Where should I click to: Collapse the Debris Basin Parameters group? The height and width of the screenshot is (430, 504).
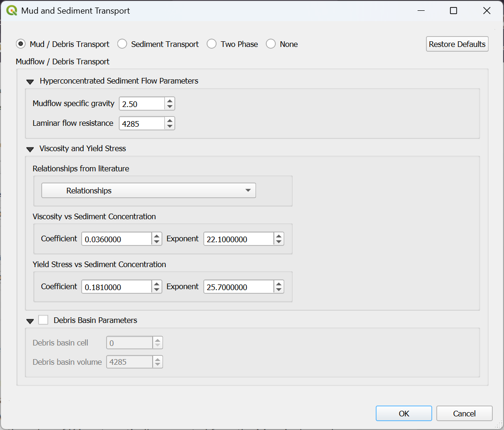click(30, 321)
